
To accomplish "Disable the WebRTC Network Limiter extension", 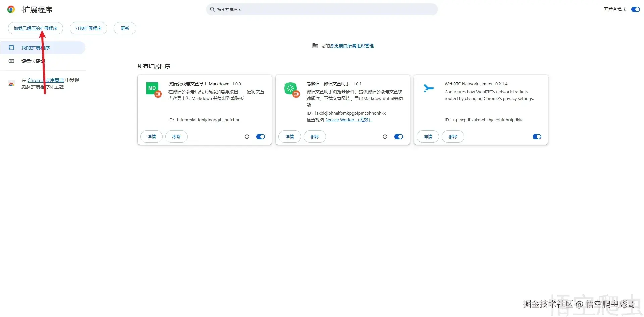I will pyautogui.click(x=537, y=137).
